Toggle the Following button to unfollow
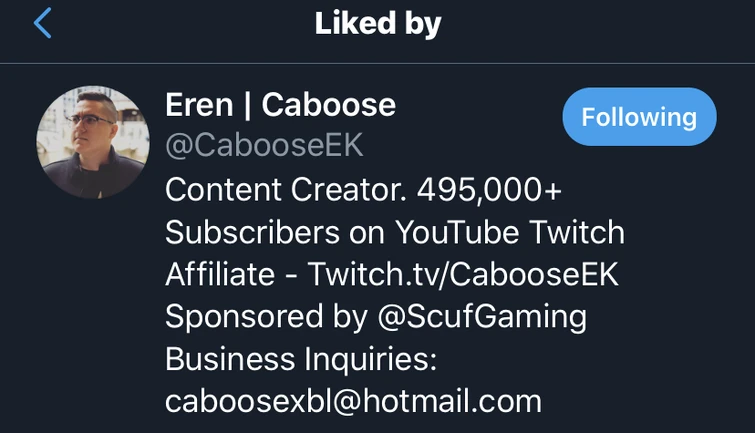Image resolution: width=755 pixels, height=433 pixels. 639,117
